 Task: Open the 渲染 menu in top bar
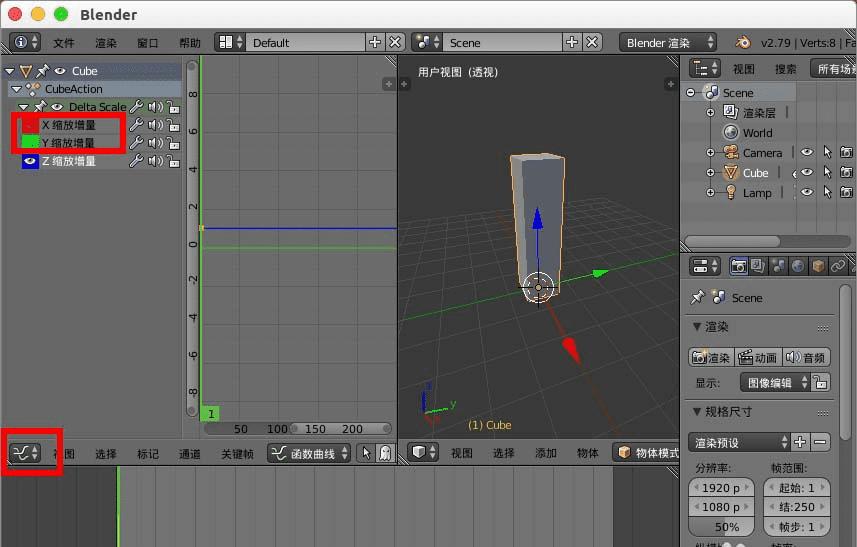pos(105,43)
